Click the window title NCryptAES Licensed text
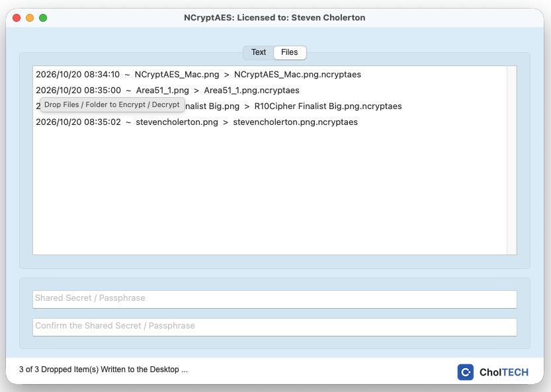Viewport: 551px width, 392px height. (x=275, y=18)
